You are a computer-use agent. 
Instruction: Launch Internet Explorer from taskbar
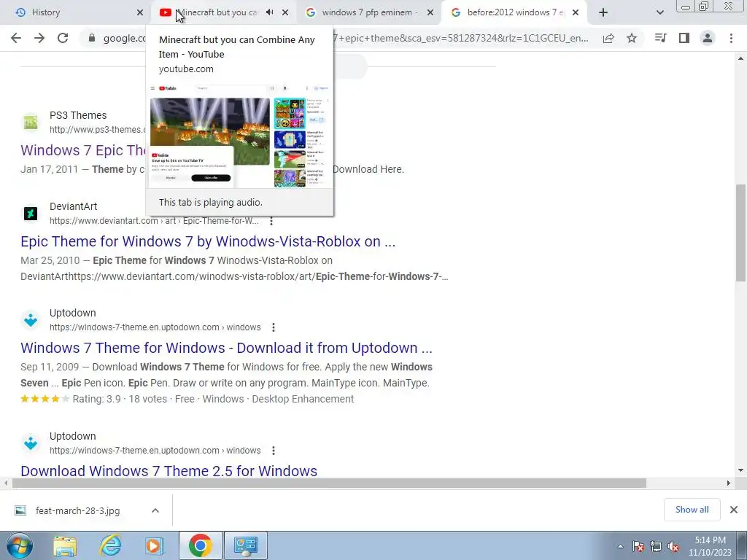click(110, 545)
